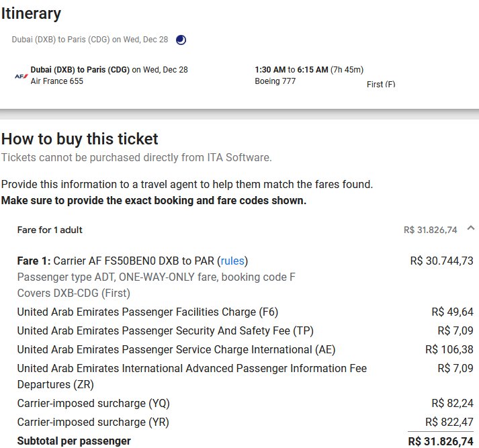Click 'Dubai (DXB) to Paris (CDG)' gray summary line
The image size is (479, 448).
point(90,40)
